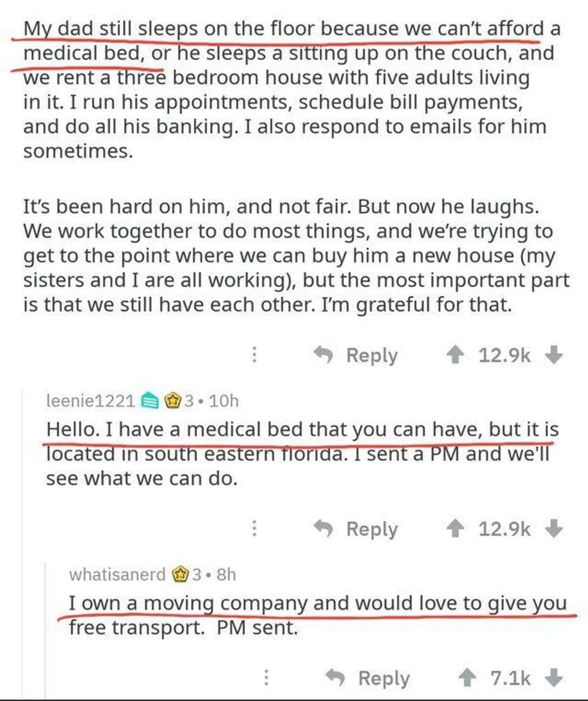Downvote leenie1221's comment
588x701 pixels.
[x=553, y=528]
